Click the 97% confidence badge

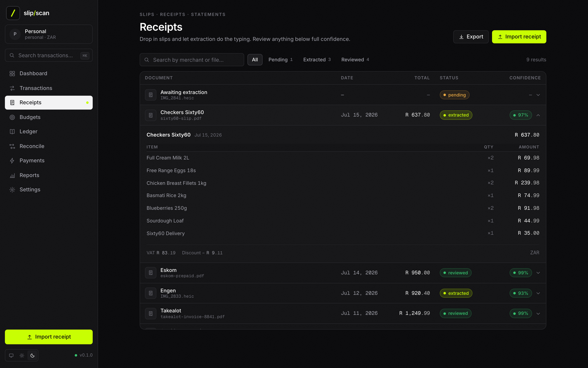(x=521, y=115)
